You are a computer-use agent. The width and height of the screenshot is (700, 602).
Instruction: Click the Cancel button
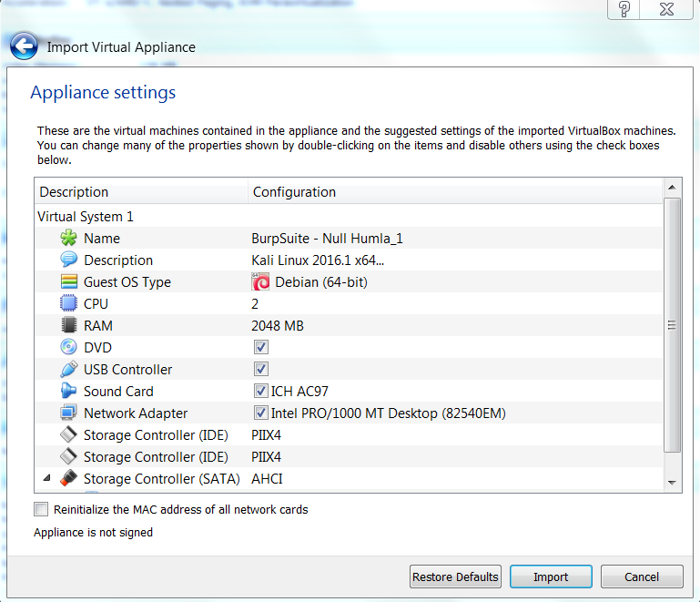click(642, 576)
